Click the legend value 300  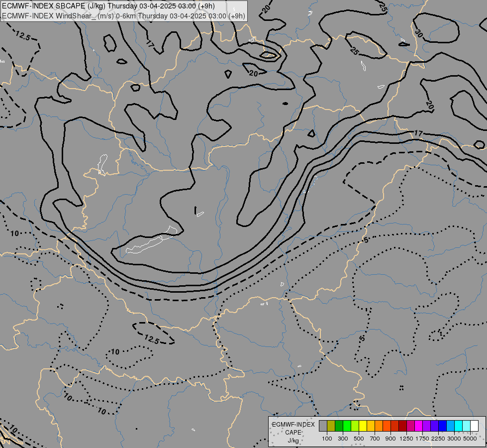point(343,439)
